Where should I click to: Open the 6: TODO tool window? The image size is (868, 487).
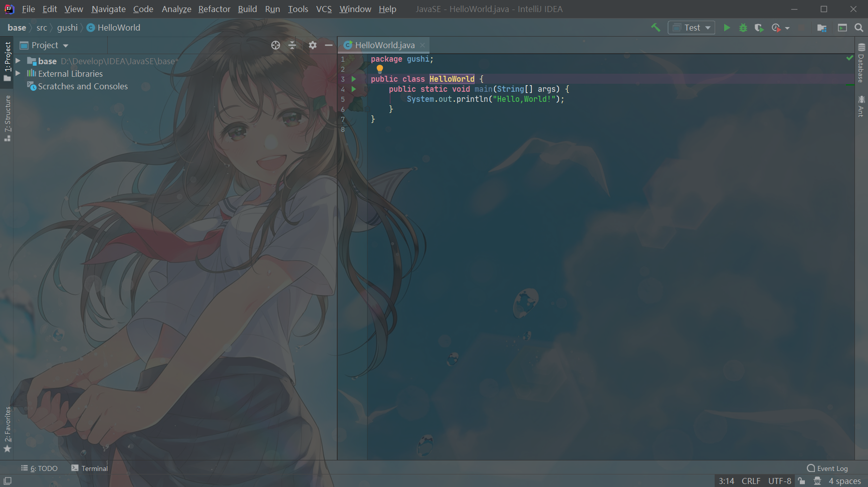click(x=40, y=468)
